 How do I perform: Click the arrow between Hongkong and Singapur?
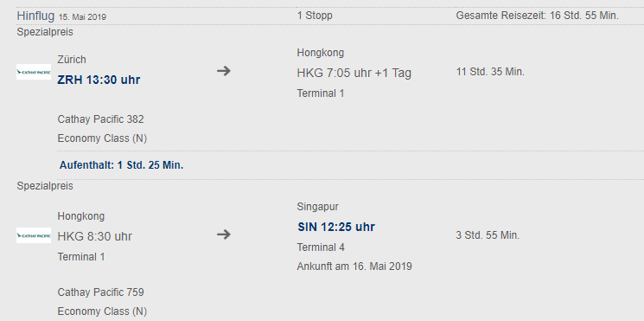click(x=223, y=234)
